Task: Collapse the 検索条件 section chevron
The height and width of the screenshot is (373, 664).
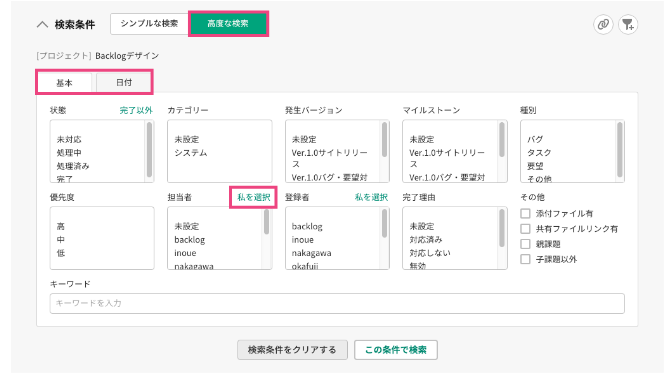Action: click(42, 25)
